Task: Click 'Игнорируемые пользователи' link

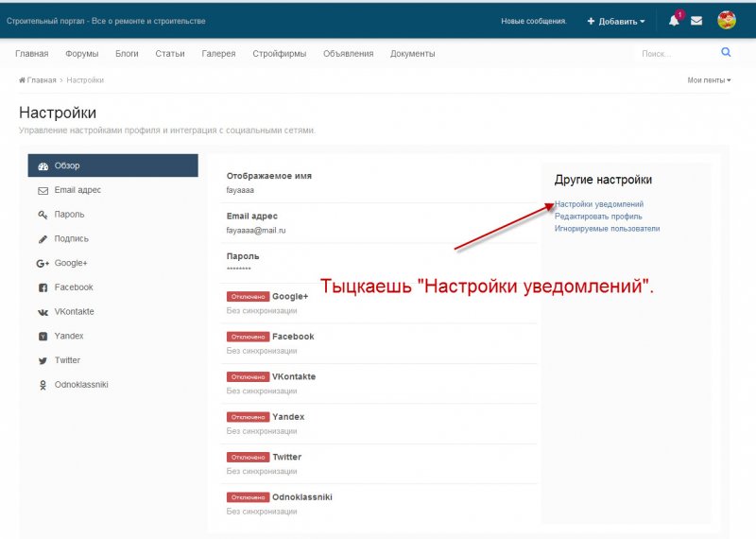Action: 607,229
